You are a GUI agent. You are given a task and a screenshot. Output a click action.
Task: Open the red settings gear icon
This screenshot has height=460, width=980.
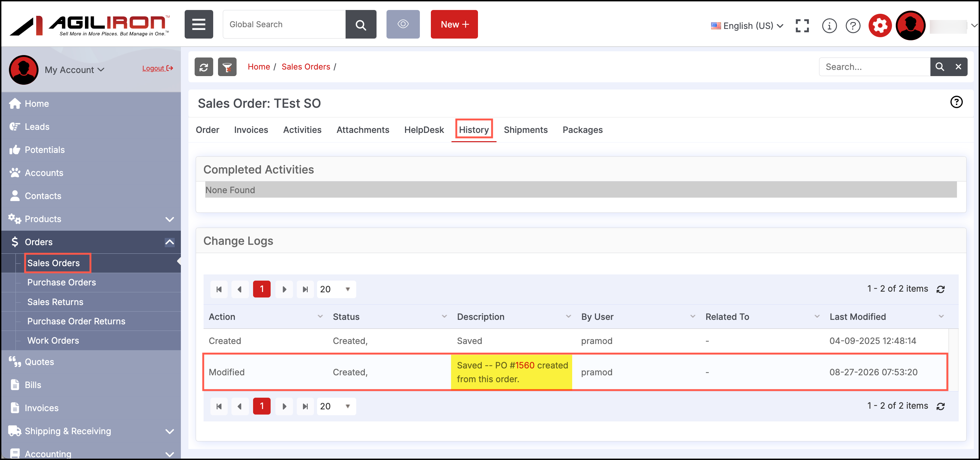[x=880, y=25]
